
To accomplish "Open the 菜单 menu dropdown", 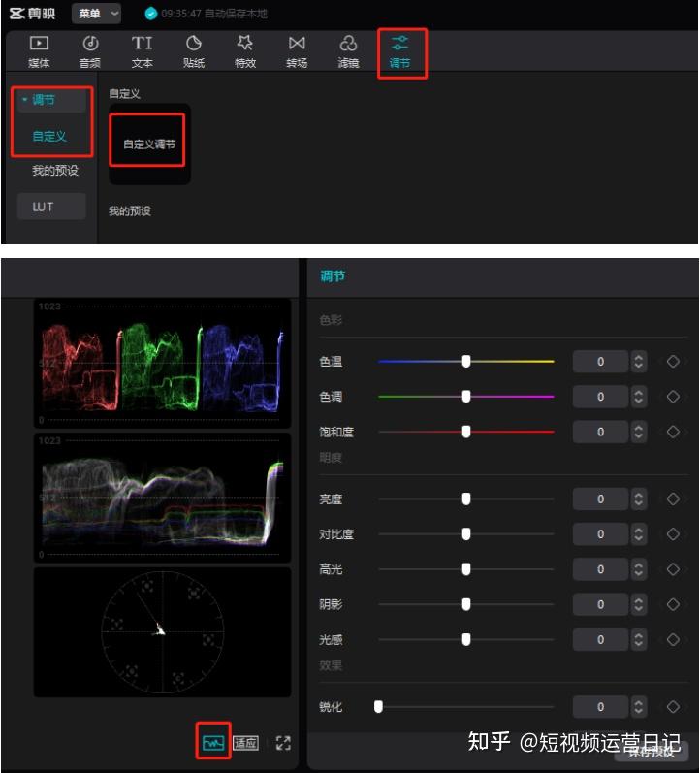I will [x=96, y=14].
